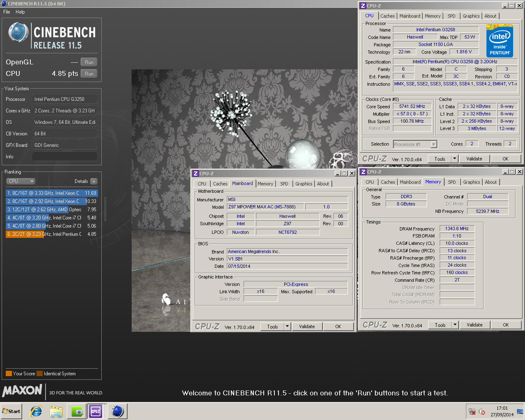Open the File menu in Cinebench
Viewport: 525px width, 420px height.
click(x=7, y=12)
